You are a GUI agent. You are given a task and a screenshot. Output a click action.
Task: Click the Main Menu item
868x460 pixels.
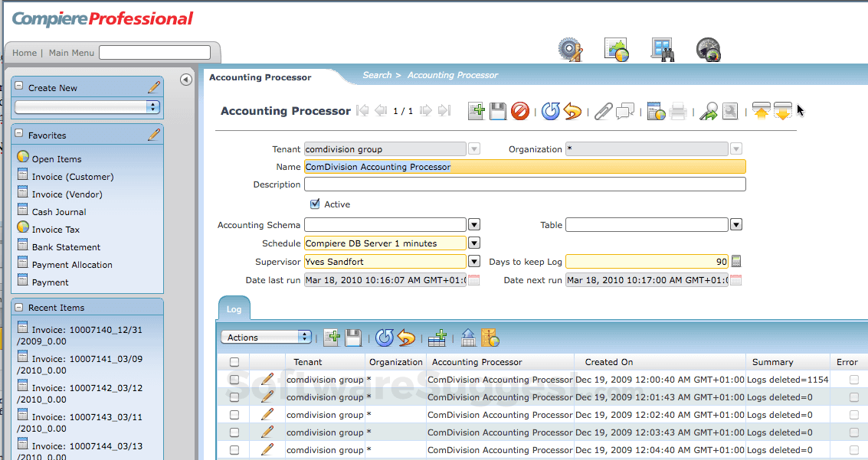[71, 53]
